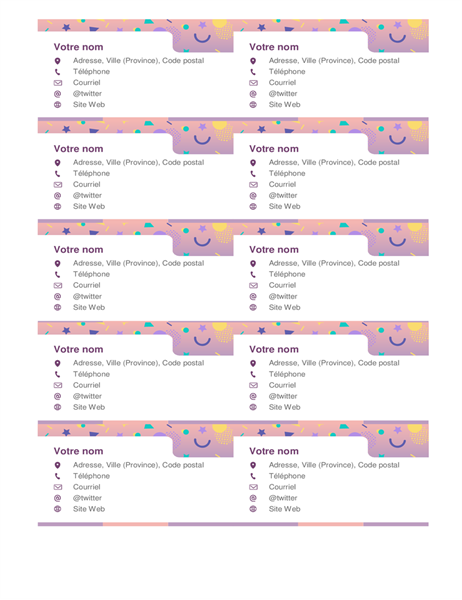This screenshot has height=600, width=462.
Task: Select the smiley pattern banner on bottom-right card
Action: click(x=398, y=439)
